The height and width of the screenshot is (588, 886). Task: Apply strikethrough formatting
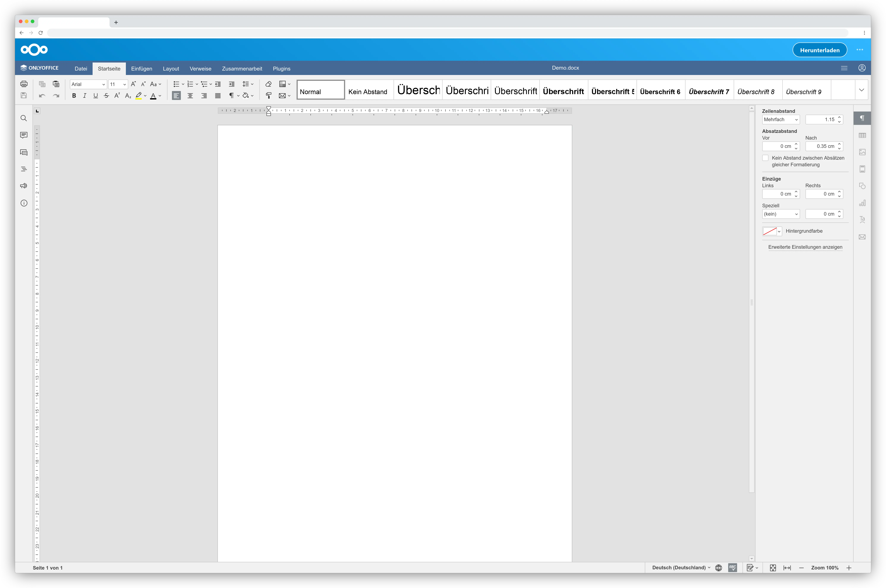pos(107,96)
